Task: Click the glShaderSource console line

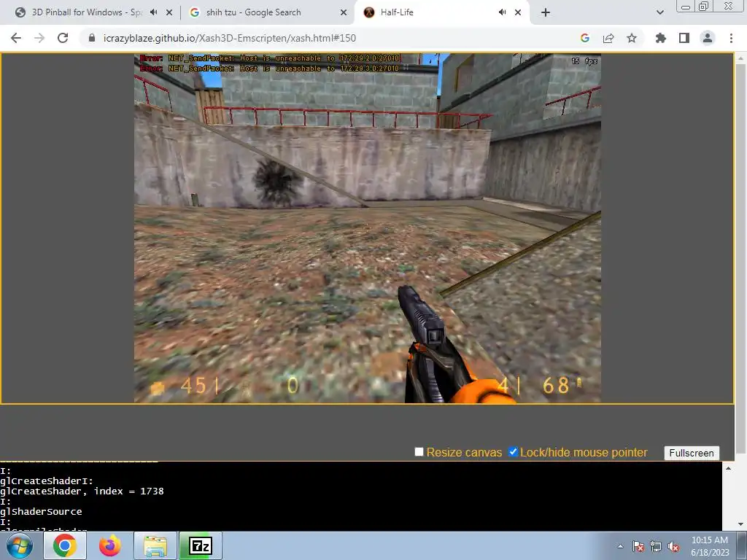Action: click(x=41, y=511)
